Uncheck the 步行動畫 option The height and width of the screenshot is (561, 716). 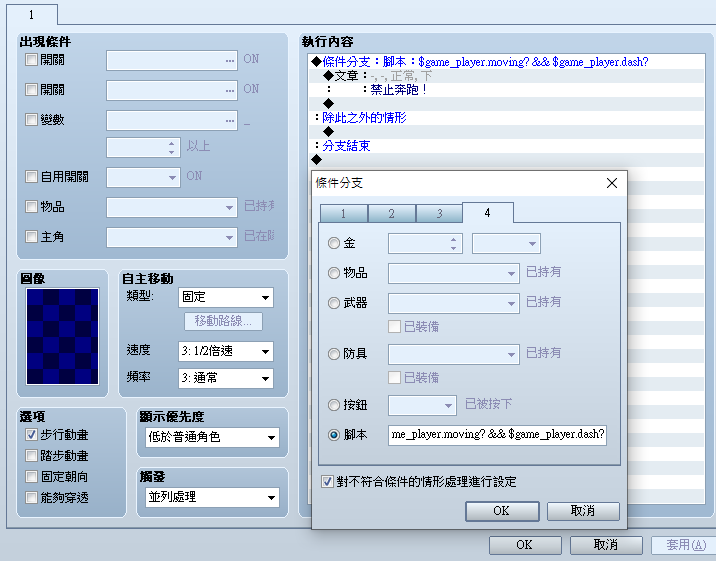[x=31, y=435]
